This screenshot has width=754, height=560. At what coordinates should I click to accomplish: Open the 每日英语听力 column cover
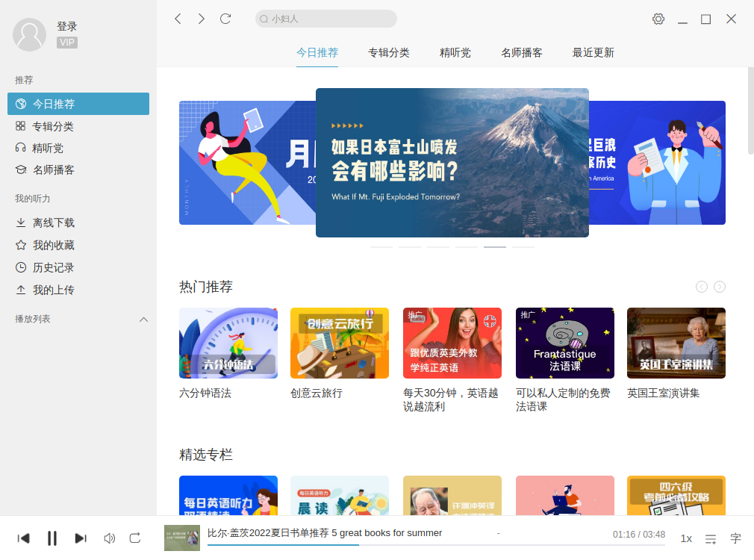coord(228,496)
